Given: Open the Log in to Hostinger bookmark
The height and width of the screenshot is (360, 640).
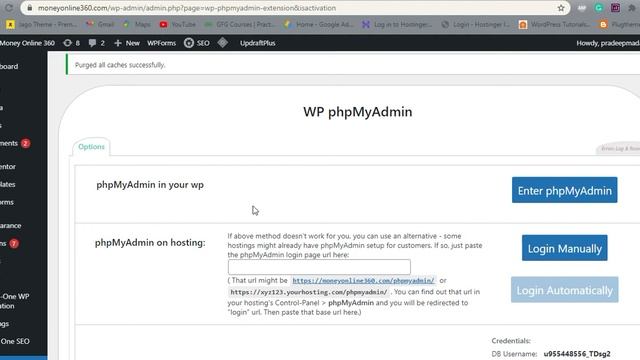Looking at the screenshot, I should pyautogui.click(x=397, y=24).
